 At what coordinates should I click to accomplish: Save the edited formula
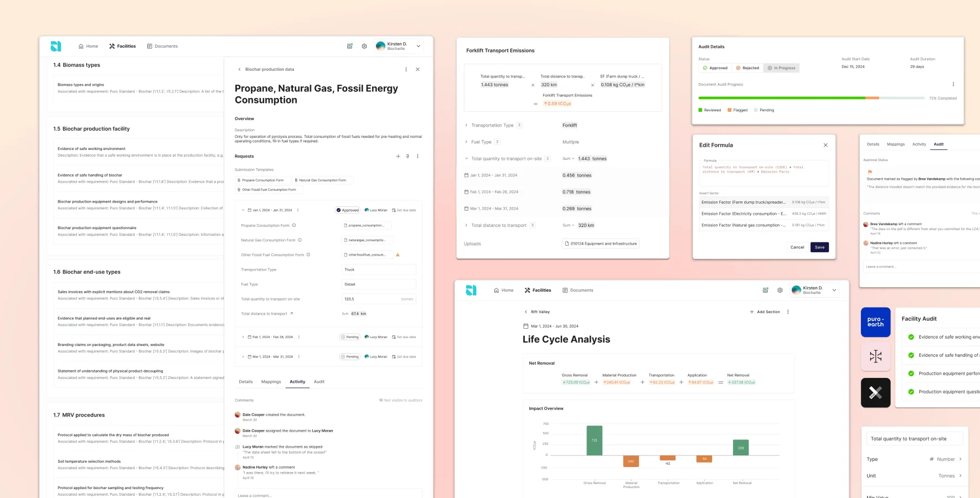820,247
